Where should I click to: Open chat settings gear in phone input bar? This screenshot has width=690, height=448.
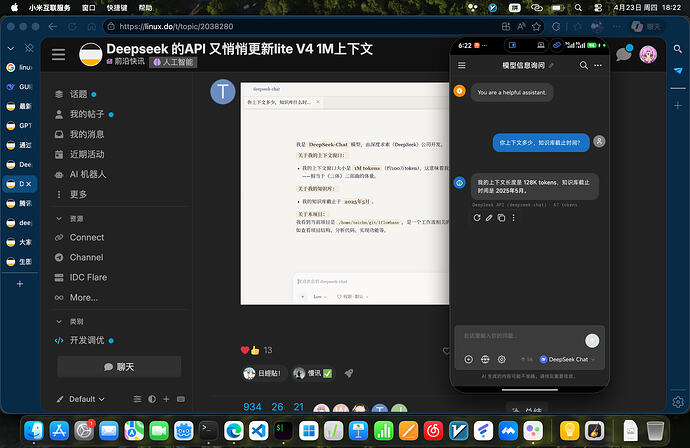(x=501, y=360)
